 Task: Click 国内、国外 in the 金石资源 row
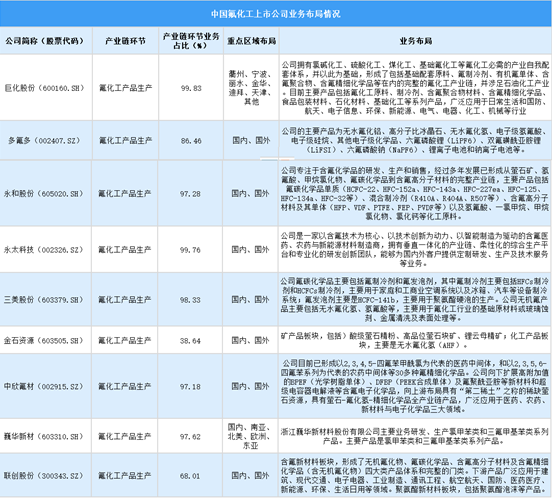point(251,341)
